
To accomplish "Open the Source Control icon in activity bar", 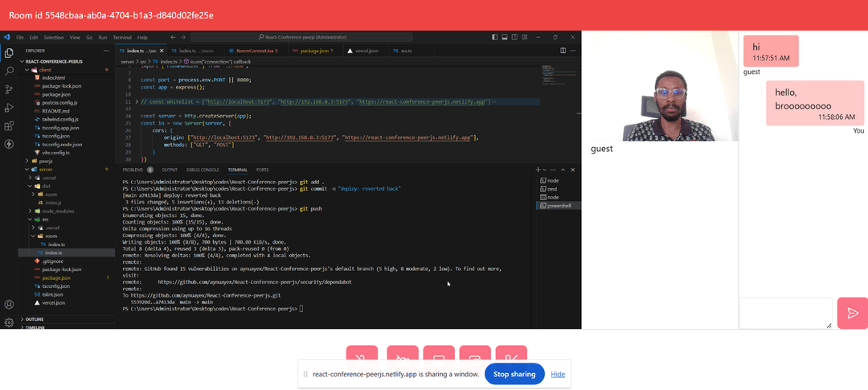I will click(x=9, y=89).
